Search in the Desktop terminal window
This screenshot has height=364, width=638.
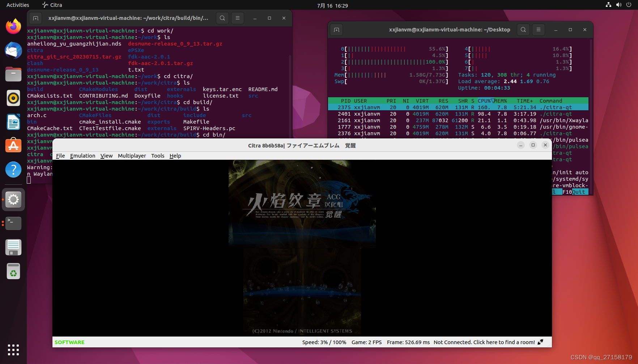click(523, 30)
